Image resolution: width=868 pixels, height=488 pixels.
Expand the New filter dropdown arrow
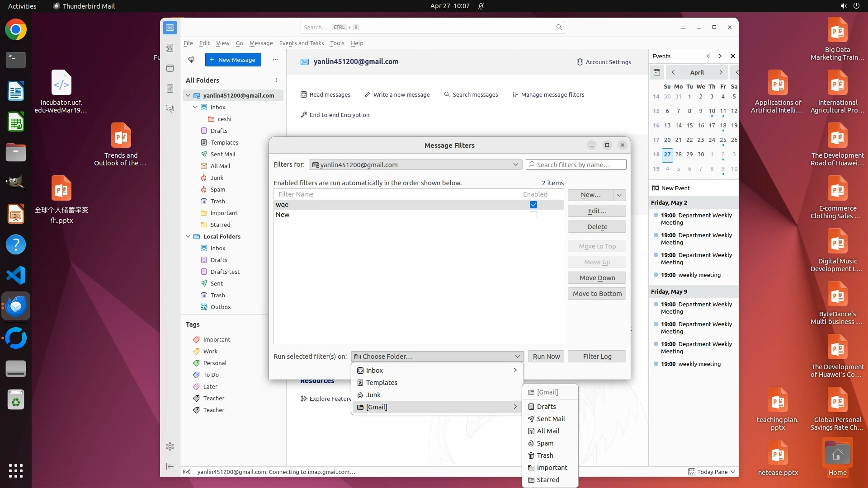619,195
